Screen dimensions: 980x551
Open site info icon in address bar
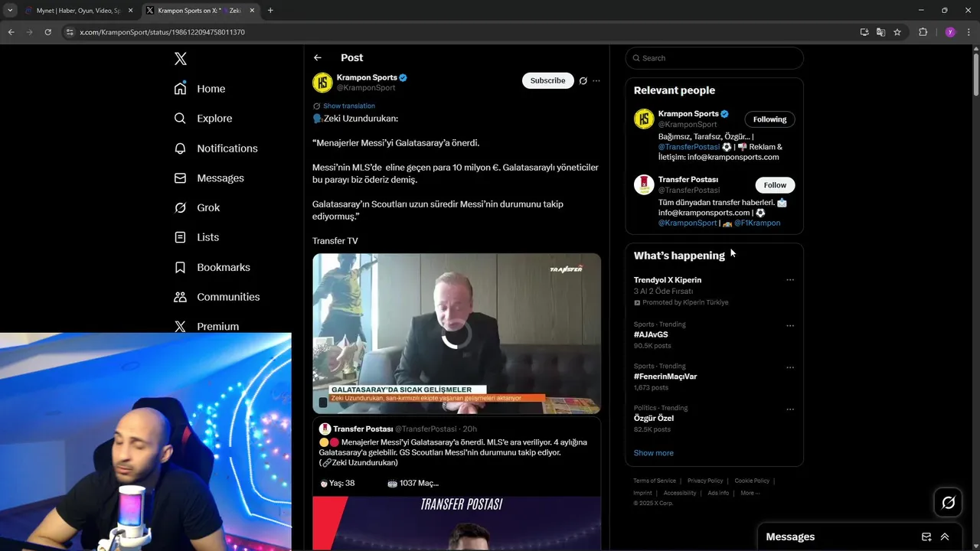tap(70, 32)
